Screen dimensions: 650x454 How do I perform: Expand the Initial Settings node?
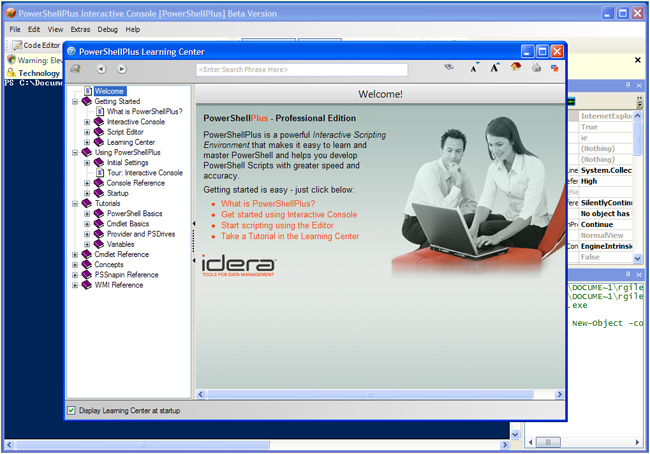point(87,163)
